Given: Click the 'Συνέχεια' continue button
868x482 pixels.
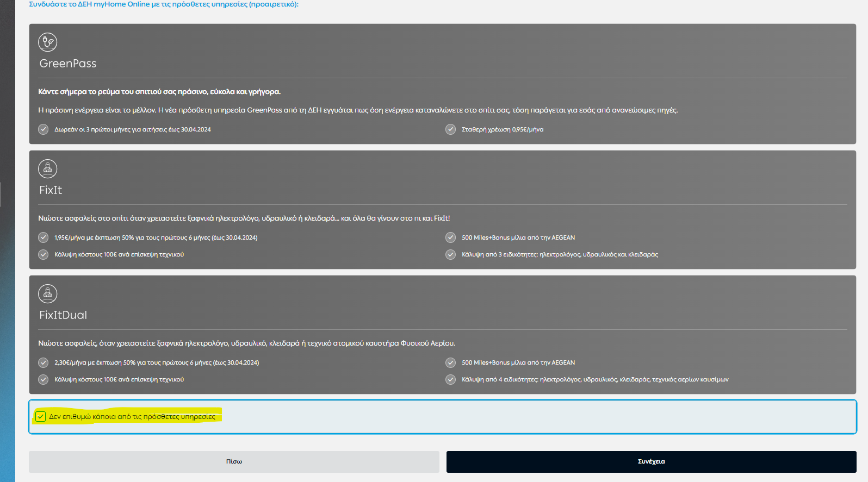Looking at the screenshot, I should [652, 461].
